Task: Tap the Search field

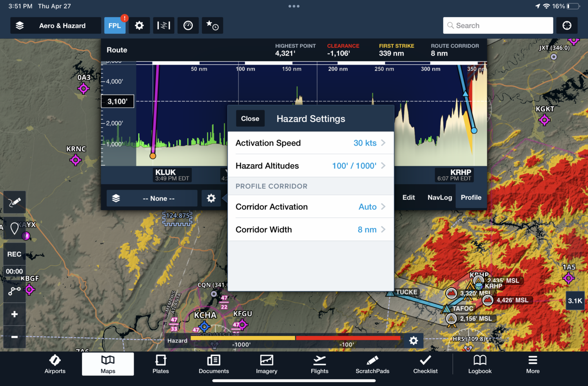Action: coord(498,25)
